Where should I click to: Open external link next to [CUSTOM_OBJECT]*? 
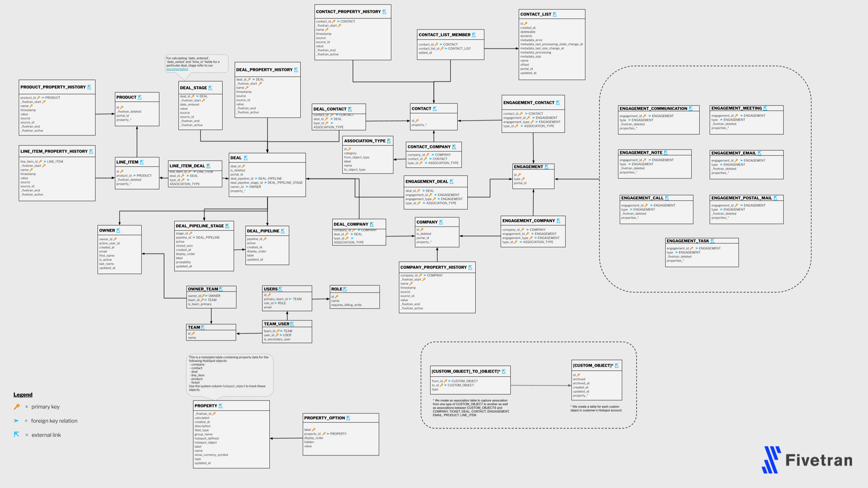(x=617, y=365)
